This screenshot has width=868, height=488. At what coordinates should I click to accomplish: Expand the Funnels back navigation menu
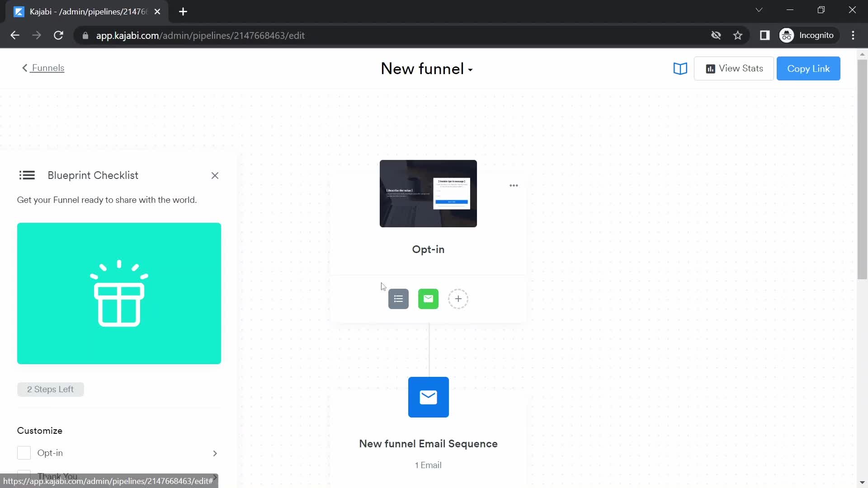pos(42,67)
